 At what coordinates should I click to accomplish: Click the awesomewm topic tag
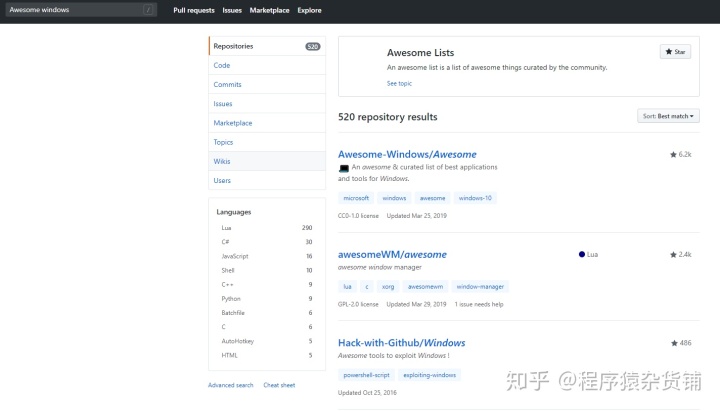click(x=425, y=287)
